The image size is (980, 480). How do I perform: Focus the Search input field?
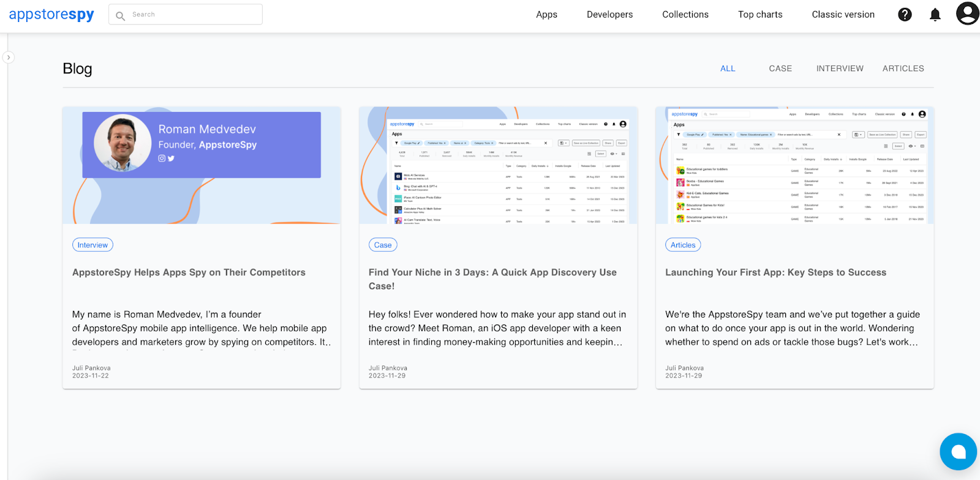(186, 14)
